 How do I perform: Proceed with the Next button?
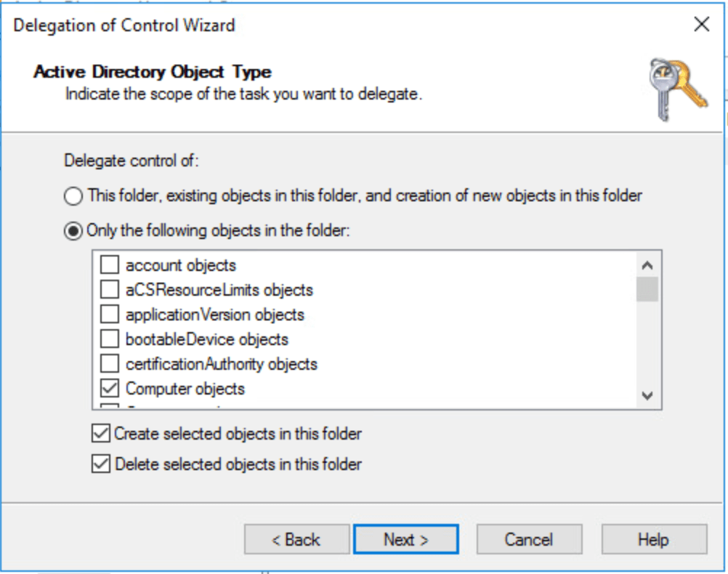[405, 539]
